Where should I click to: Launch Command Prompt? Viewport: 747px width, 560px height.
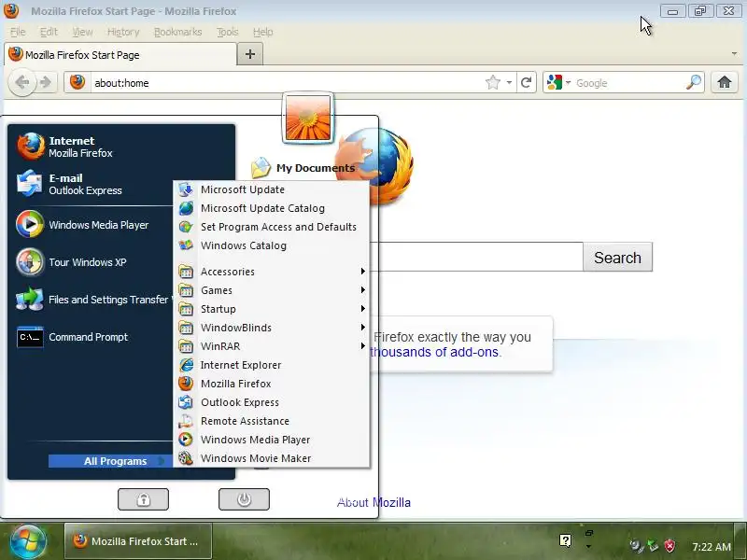tap(72, 337)
